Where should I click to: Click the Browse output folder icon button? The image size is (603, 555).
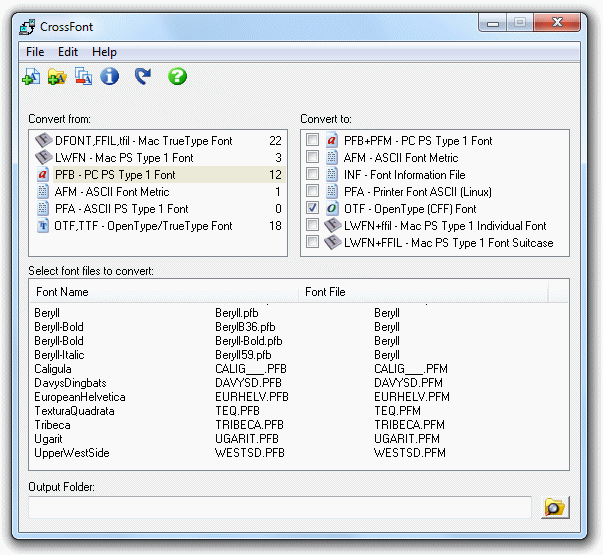point(555,507)
